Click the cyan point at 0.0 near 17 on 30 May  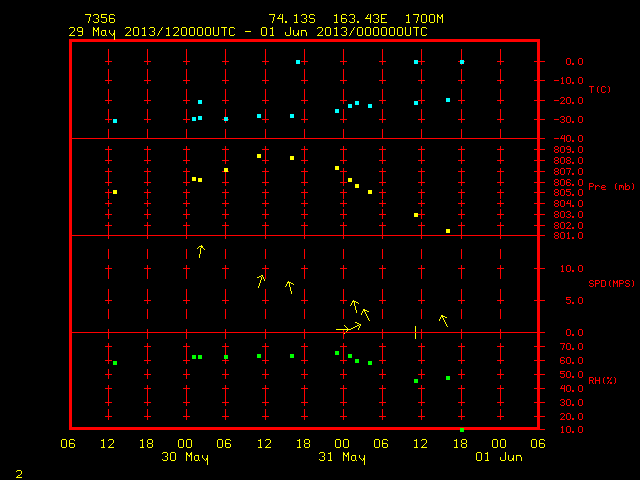(x=298, y=62)
